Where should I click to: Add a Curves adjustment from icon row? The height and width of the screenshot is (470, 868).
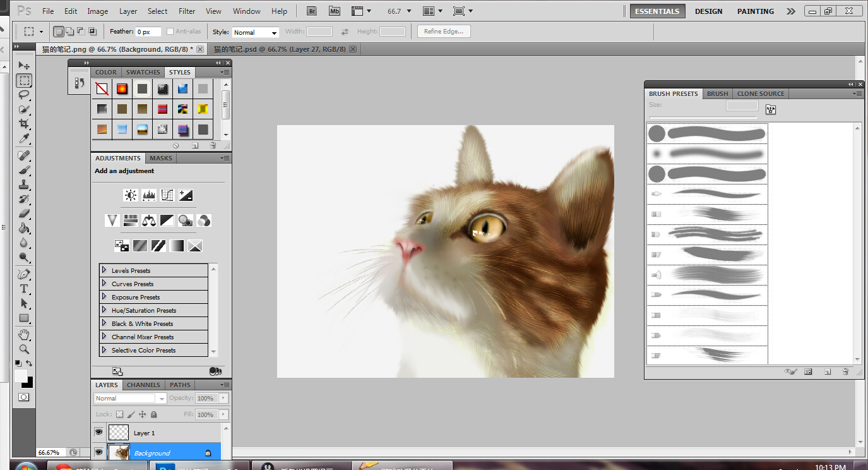pyautogui.click(x=167, y=195)
